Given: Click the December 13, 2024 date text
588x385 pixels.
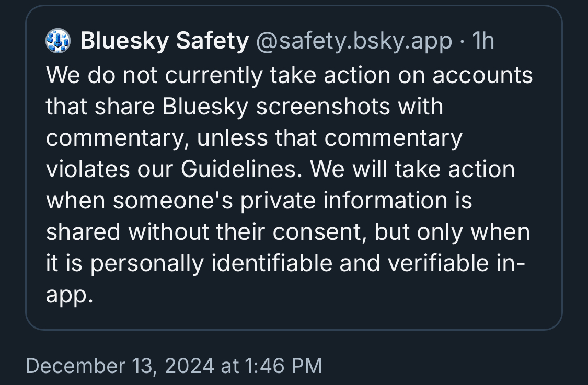Looking at the screenshot, I should click(x=120, y=366).
